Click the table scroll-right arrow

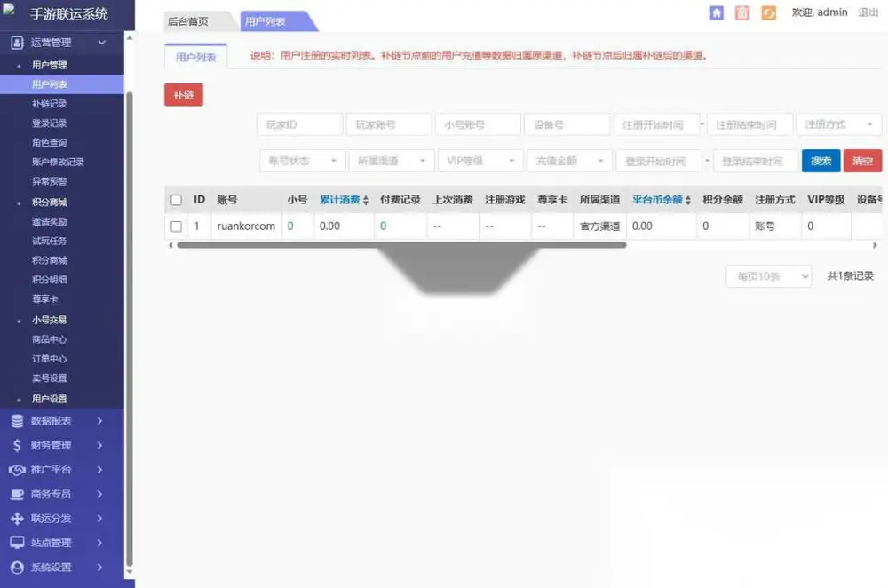point(875,245)
